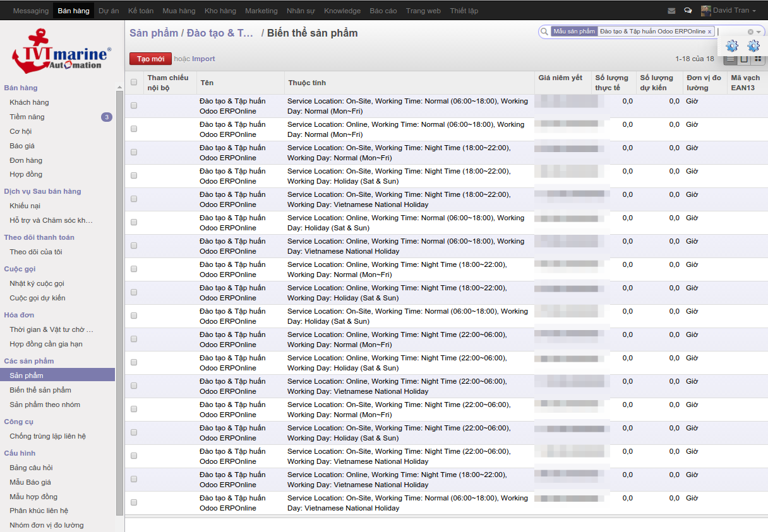Click the Import link
The height and width of the screenshot is (532, 768).
(x=203, y=59)
